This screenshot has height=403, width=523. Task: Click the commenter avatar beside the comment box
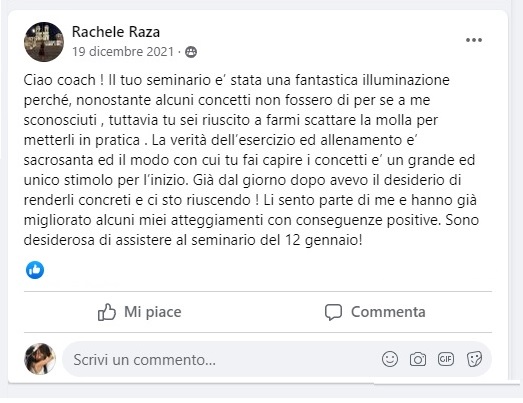[40, 359]
